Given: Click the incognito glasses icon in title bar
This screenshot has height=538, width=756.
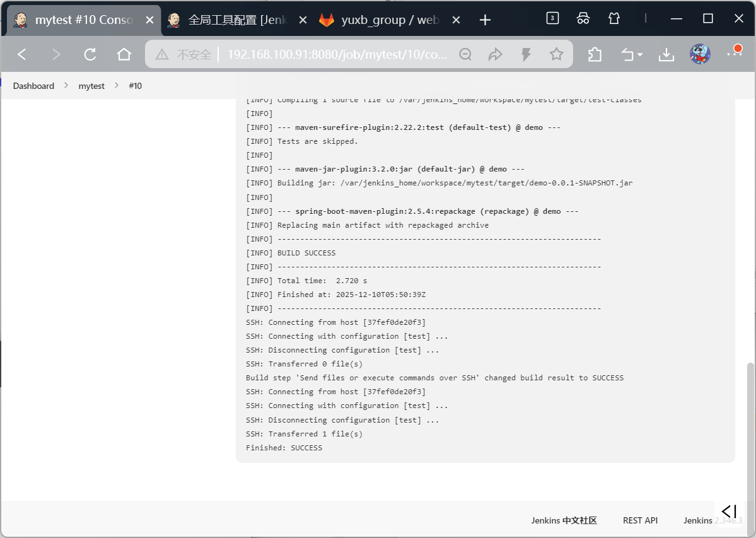Looking at the screenshot, I should pyautogui.click(x=583, y=18).
